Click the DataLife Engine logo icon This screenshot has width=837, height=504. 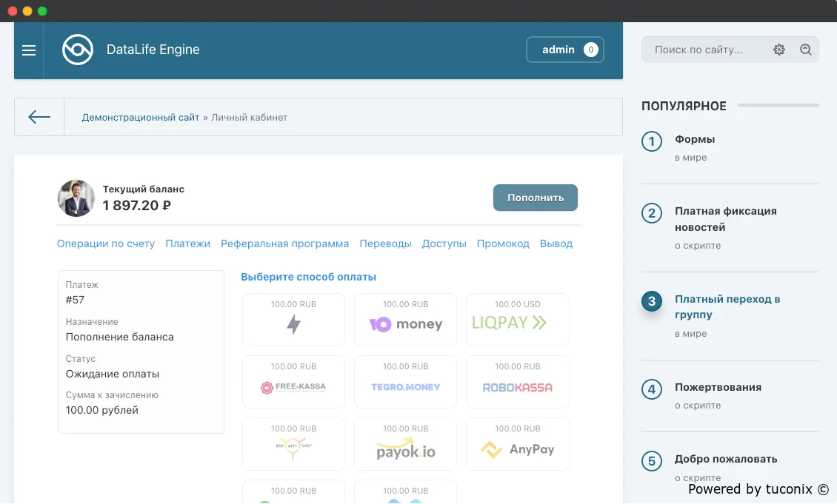point(77,50)
